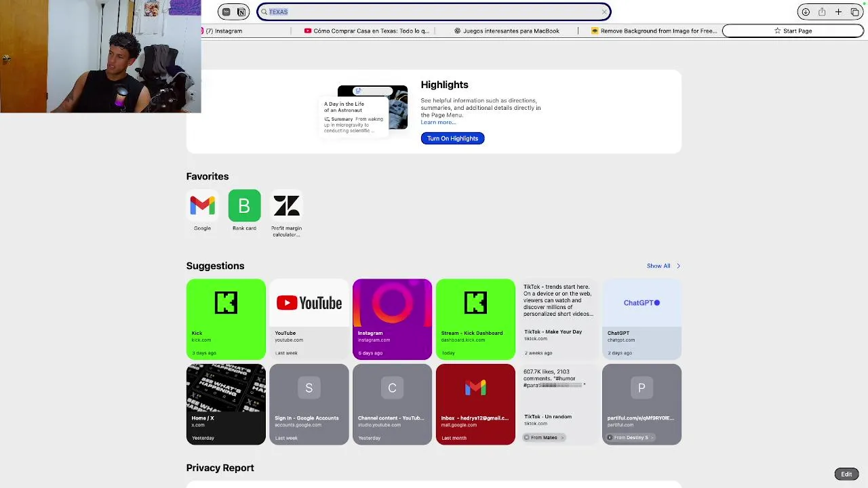This screenshot has width=868, height=488.
Task: Switch to Remove Background from Image tab
Action: coord(654,30)
